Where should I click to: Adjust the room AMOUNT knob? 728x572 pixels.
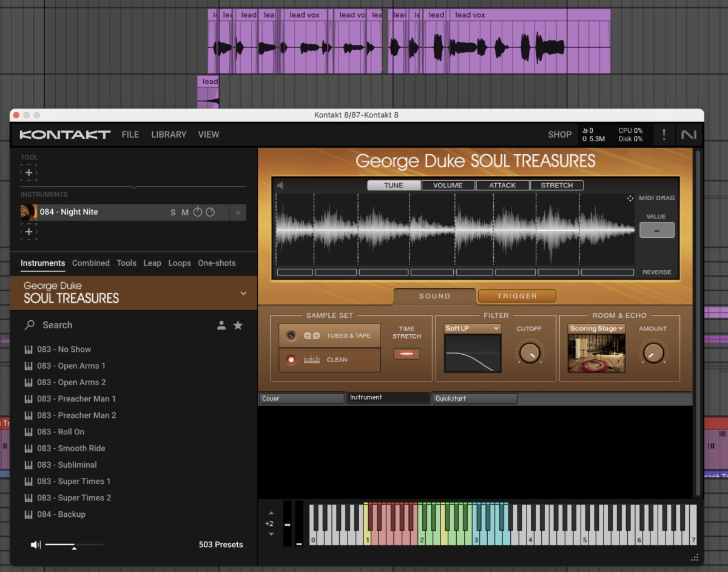(x=653, y=352)
